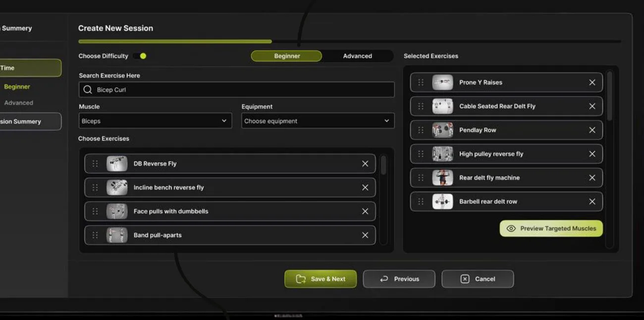The width and height of the screenshot is (644, 320).
Task: Select Beginner in the left sidebar
Action: coord(17,87)
